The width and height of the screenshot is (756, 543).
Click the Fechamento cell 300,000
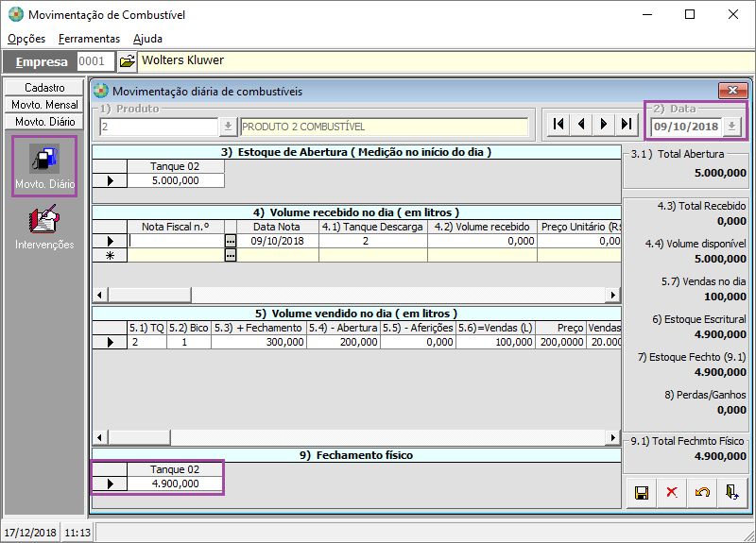pos(258,342)
